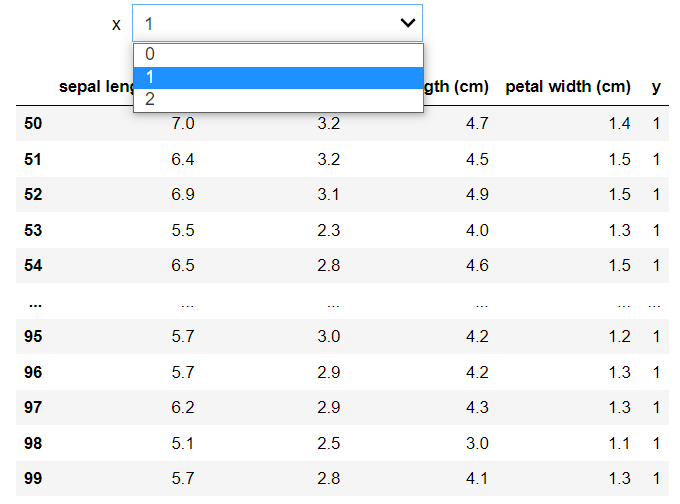Click the sepal length column header
This screenshot has height=504, width=680.
tap(96, 87)
